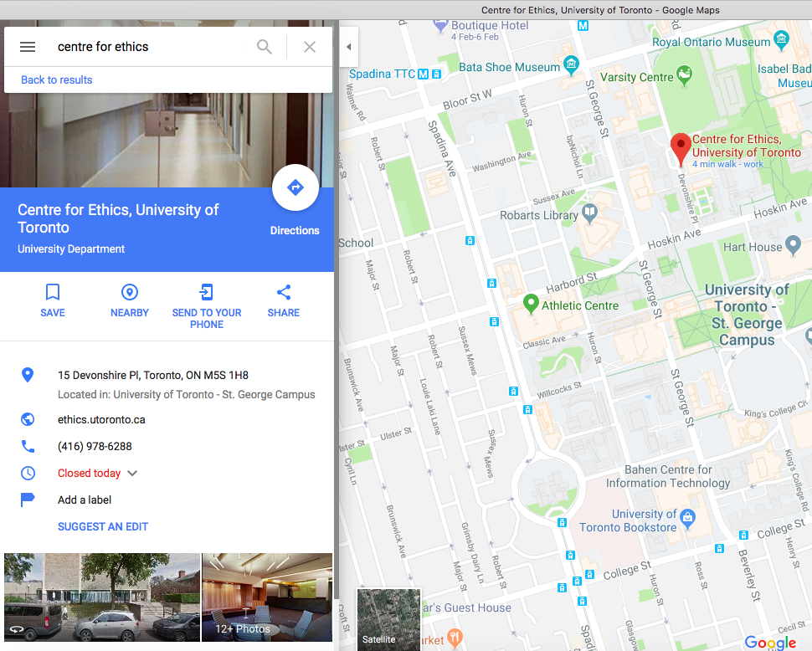Save the place using the bookmark icon
The height and width of the screenshot is (651, 812).
[x=53, y=292]
